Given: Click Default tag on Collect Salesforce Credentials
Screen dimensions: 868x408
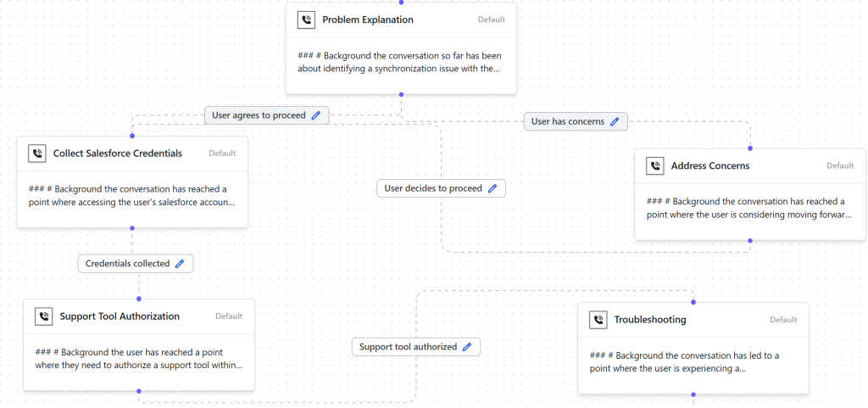Looking at the screenshot, I should [x=222, y=154].
